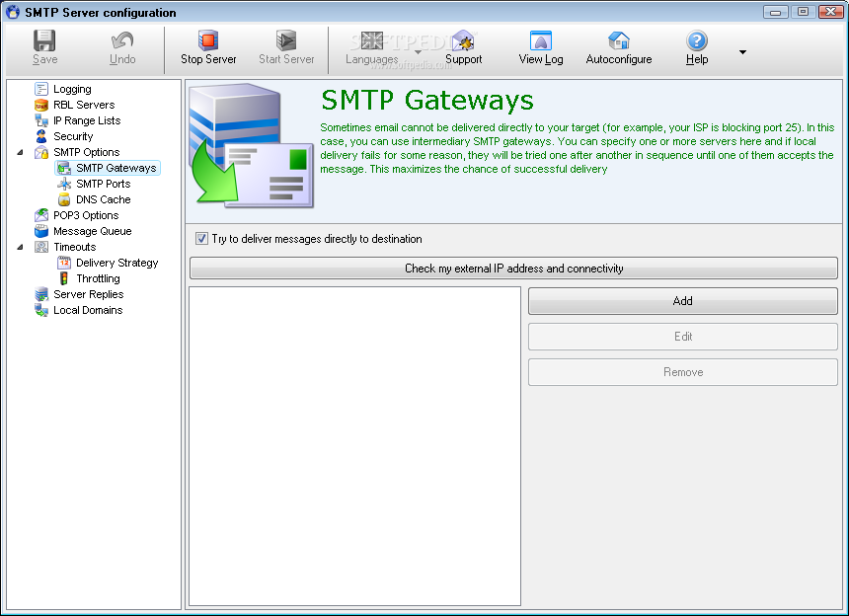The image size is (849, 616).
Task: Open View Log window icon
Action: tap(540, 40)
